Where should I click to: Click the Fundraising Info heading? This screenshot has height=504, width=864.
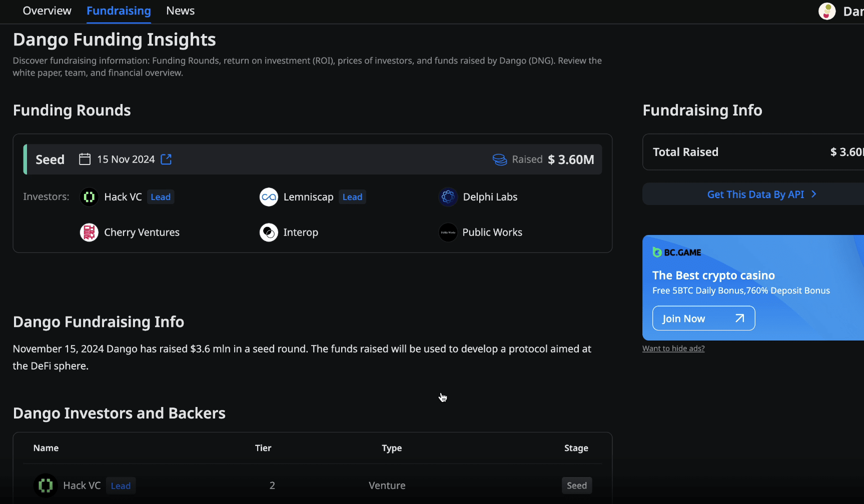pos(702,110)
